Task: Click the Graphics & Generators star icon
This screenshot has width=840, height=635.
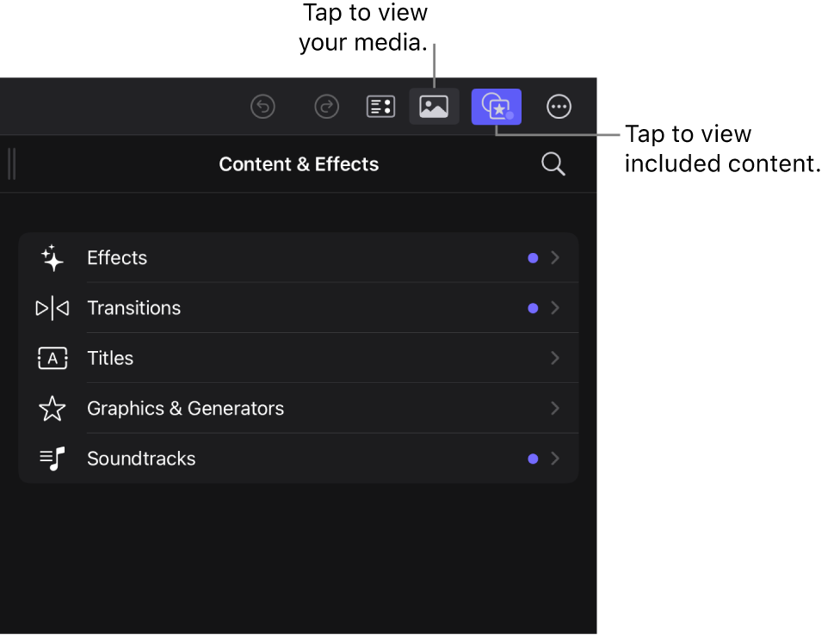Action: click(52, 408)
